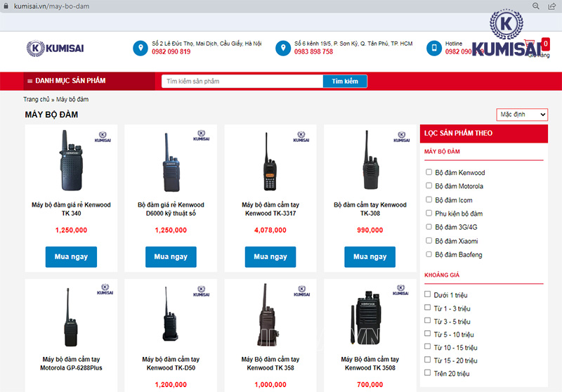
Task: Open the Danh mục sản phẩm menu
Action: pos(89,81)
